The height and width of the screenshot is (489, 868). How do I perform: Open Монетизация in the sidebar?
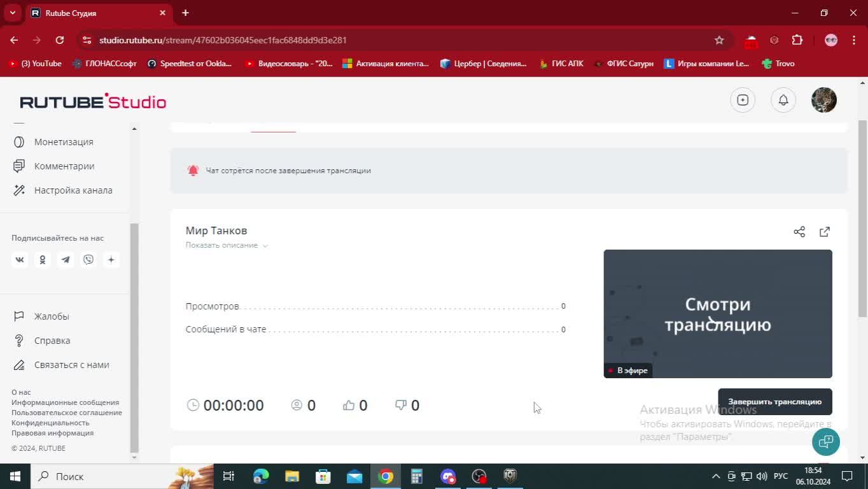click(x=64, y=142)
